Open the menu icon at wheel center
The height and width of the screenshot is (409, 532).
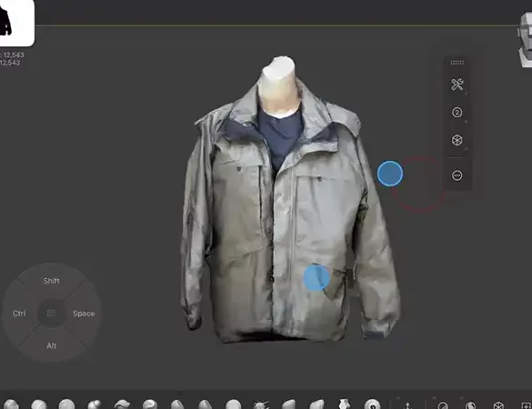coord(51,313)
